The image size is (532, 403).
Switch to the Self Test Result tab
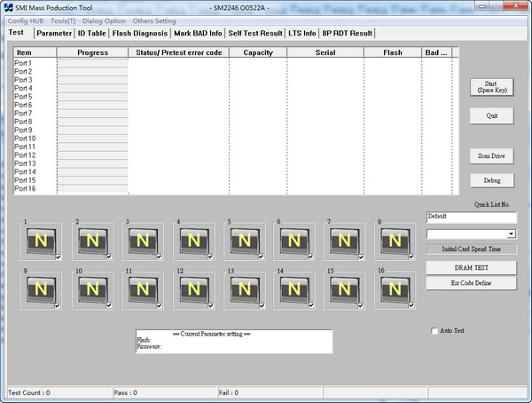tap(255, 34)
